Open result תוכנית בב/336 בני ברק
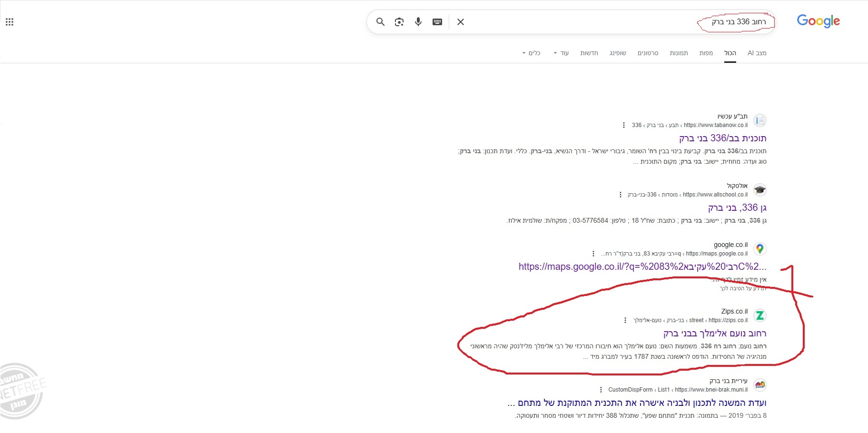Viewport: 868px width, 433px height. tap(723, 138)
